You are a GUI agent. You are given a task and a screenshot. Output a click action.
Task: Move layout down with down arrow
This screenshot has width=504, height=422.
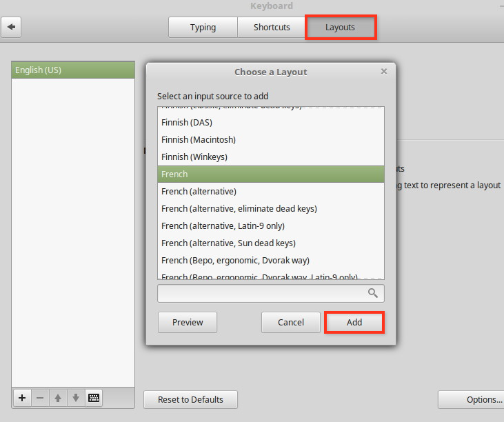tap(76, 398)
